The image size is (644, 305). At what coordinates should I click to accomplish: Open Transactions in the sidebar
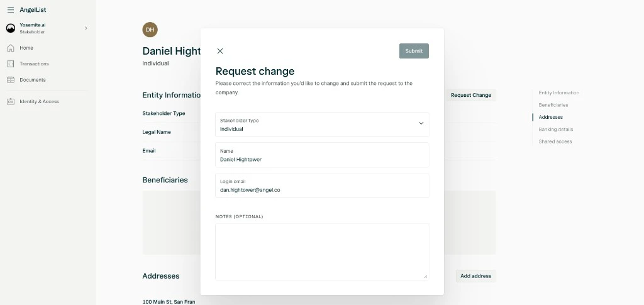pos(34,64)
